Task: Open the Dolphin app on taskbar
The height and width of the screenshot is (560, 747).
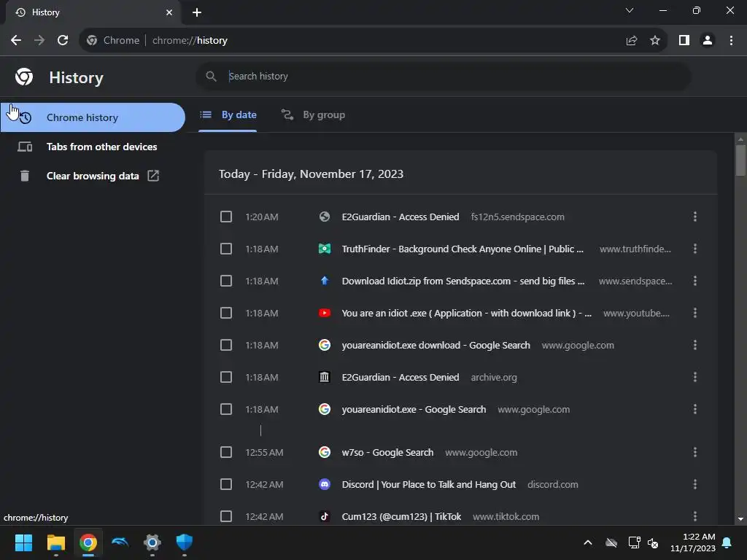Action: pos(120,542)
